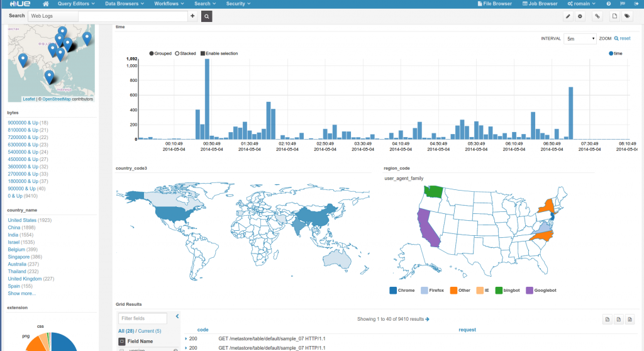Click the Other legend color swatch
The image size is (644, 351).
[453, 291]
